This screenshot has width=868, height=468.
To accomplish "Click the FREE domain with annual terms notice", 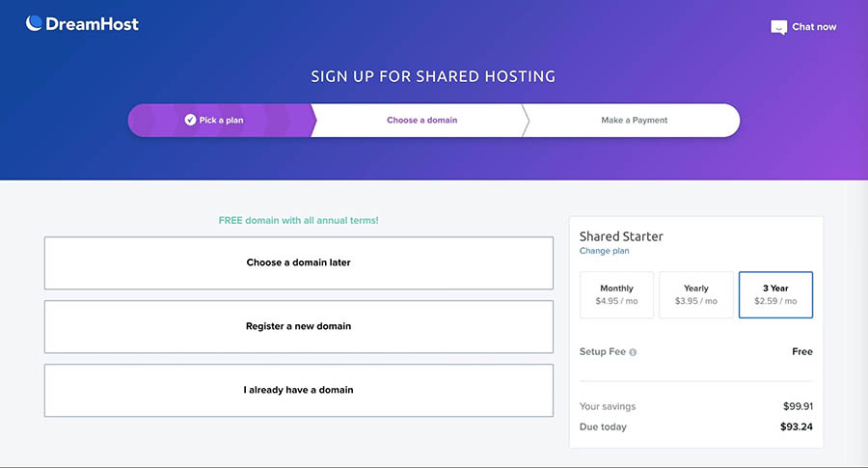I will pyautogui.click(x=298, y=221).
